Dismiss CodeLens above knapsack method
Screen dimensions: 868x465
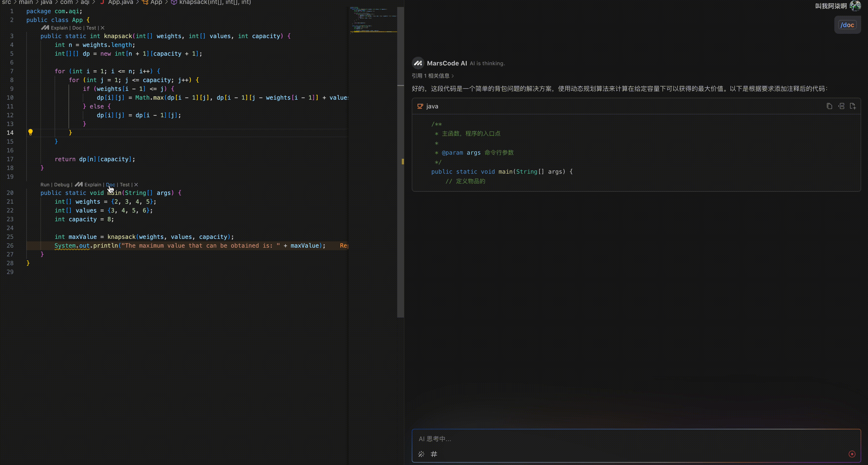point(102,28)
